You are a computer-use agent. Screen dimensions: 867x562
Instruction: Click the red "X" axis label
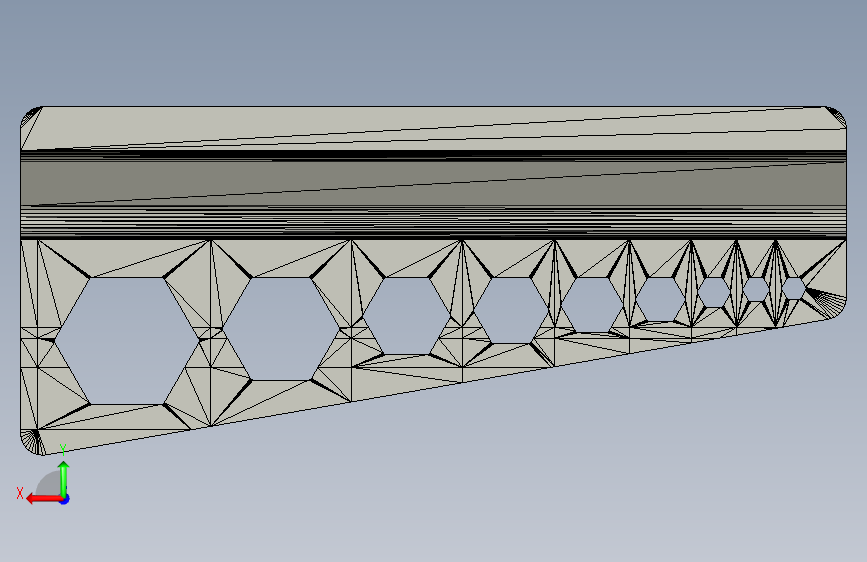(20, 493)
